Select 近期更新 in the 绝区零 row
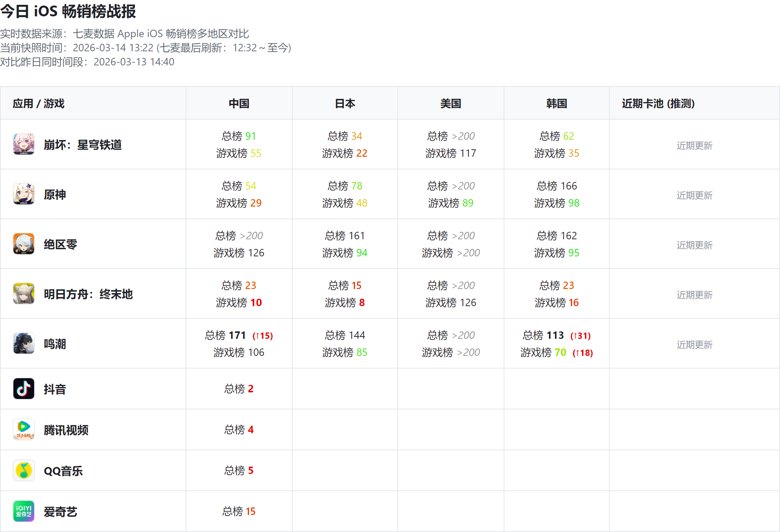Image resolution: width=780 pixels, height=532 pixels. tap(695, 245)
